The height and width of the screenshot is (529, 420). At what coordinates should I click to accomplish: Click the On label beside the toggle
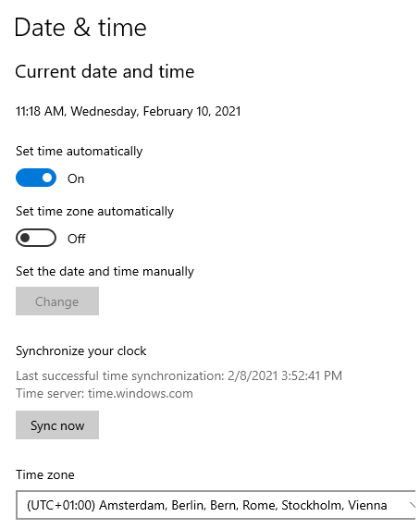[x=76, y=178]
